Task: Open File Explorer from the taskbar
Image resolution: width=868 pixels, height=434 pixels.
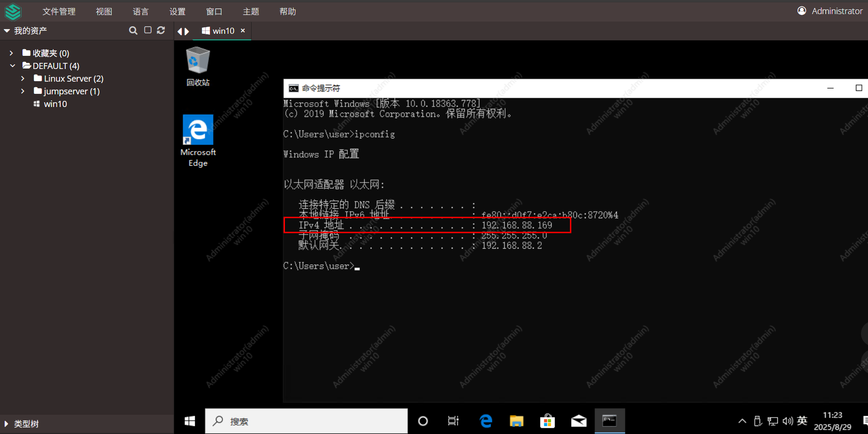Action: [516, 421]
